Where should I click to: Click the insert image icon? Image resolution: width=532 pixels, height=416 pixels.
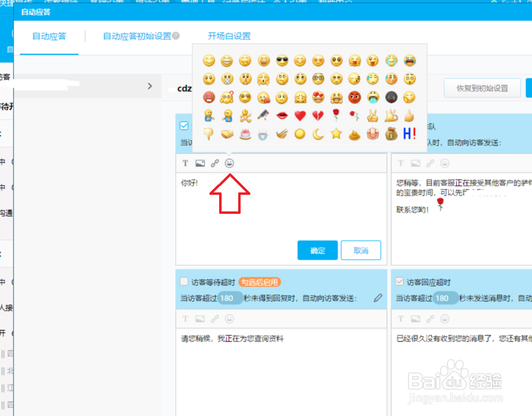tap(199, 163)
